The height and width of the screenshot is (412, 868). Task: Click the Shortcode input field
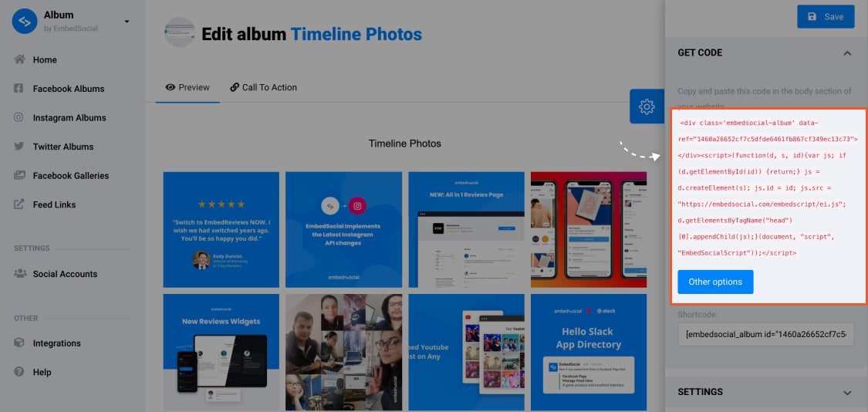pyautogui.click(x=765, y=335)
